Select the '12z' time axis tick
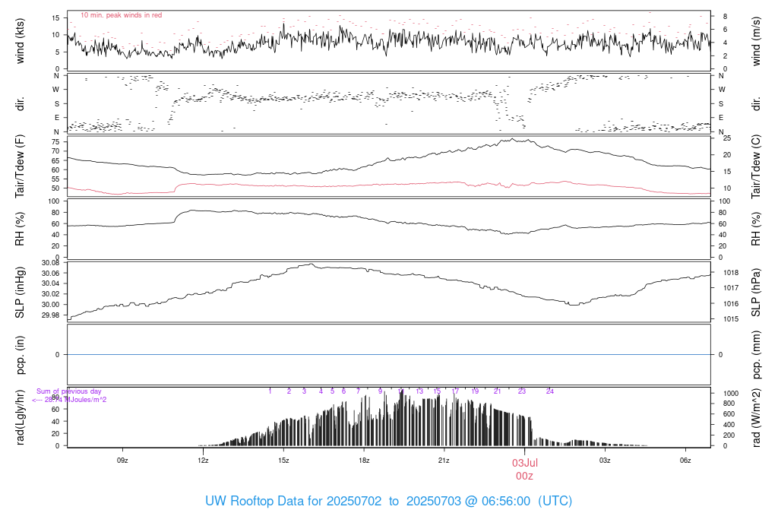This screenshot has width=778, height=532. tap(203, 461)
